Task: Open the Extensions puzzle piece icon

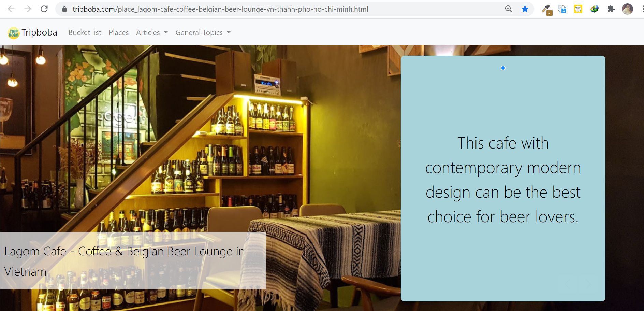Action: (611, 9)
